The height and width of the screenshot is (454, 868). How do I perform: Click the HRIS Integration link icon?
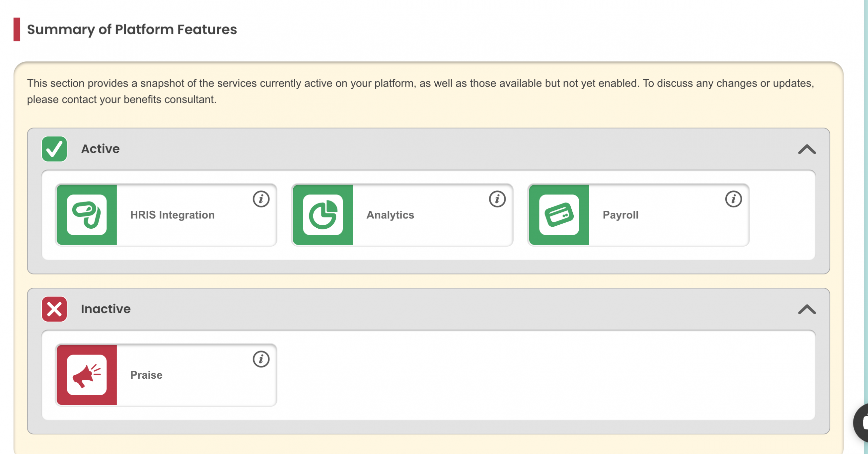tap(87, 215)
